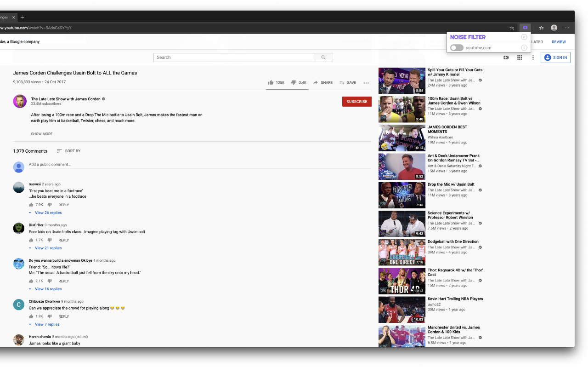Expand View 21 replies
Viewport: 588px width, 368px height.
coord(48,248)
